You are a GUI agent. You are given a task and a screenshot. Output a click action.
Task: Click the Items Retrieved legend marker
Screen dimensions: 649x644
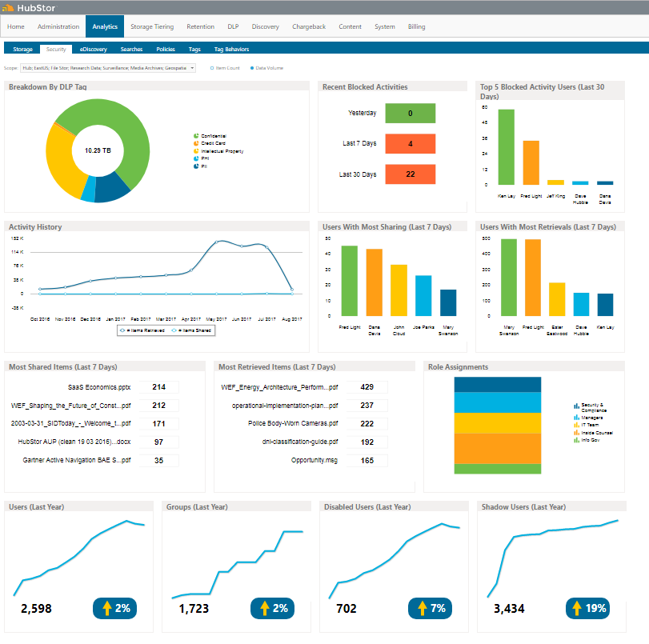[122, 330]
